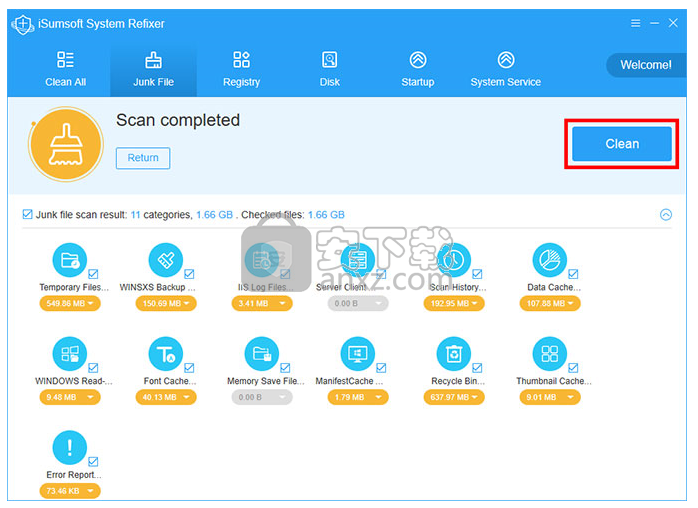Screen dimensions: 698x508
Task: Toggle the Data Cache checkbox
Action: tap(573, 274)
